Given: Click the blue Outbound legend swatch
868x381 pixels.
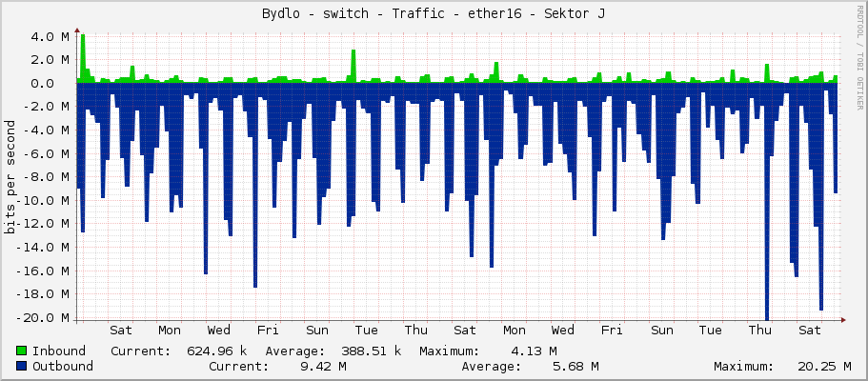Looking at the screenshot, I should [x=21, y=366].
